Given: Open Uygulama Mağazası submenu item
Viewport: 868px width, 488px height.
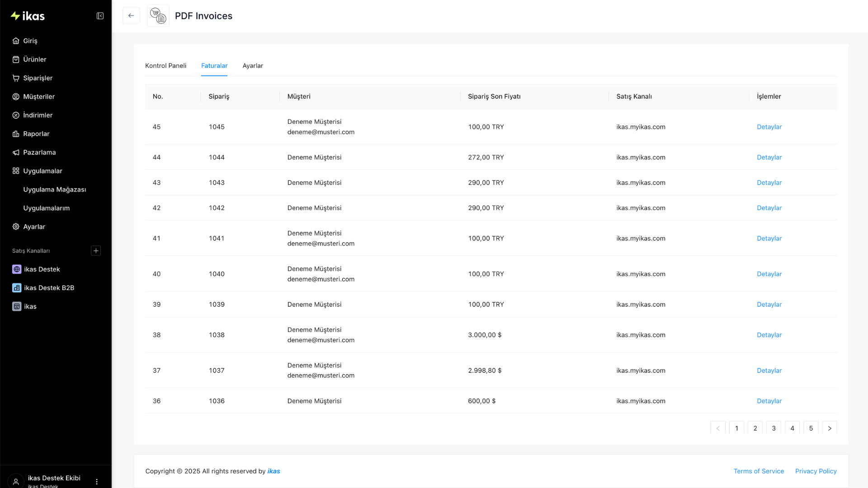Looking at the screenshot, I should [55, 189].
